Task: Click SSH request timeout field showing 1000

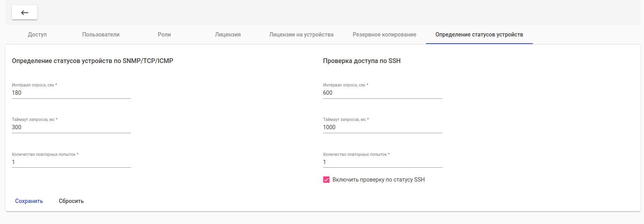Action: [382, 127]
